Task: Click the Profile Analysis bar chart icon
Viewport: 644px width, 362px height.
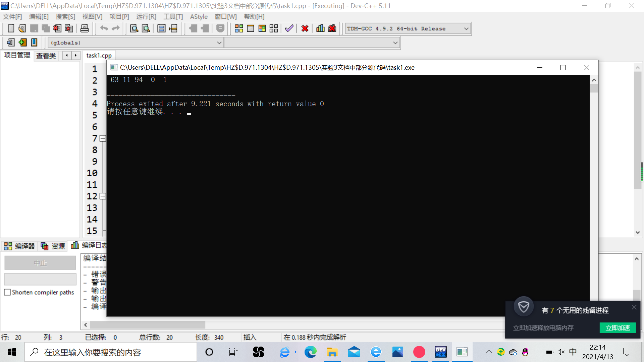Action: (x=320, y=28)
